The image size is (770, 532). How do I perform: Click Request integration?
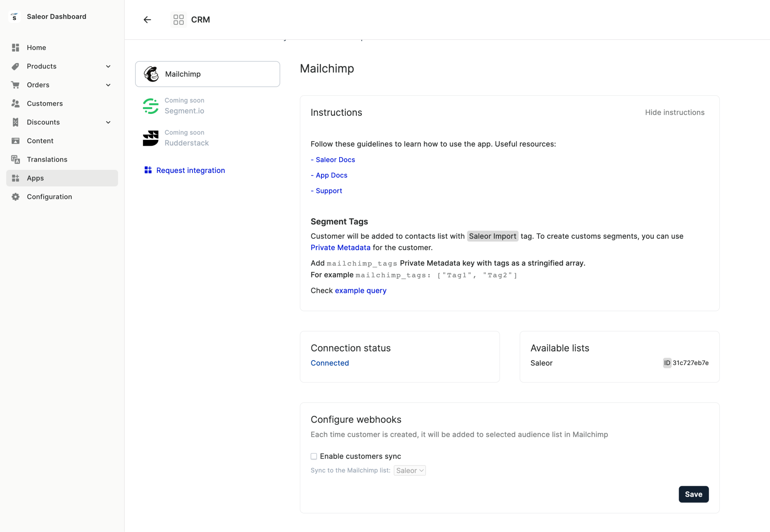tap(190, 170)
